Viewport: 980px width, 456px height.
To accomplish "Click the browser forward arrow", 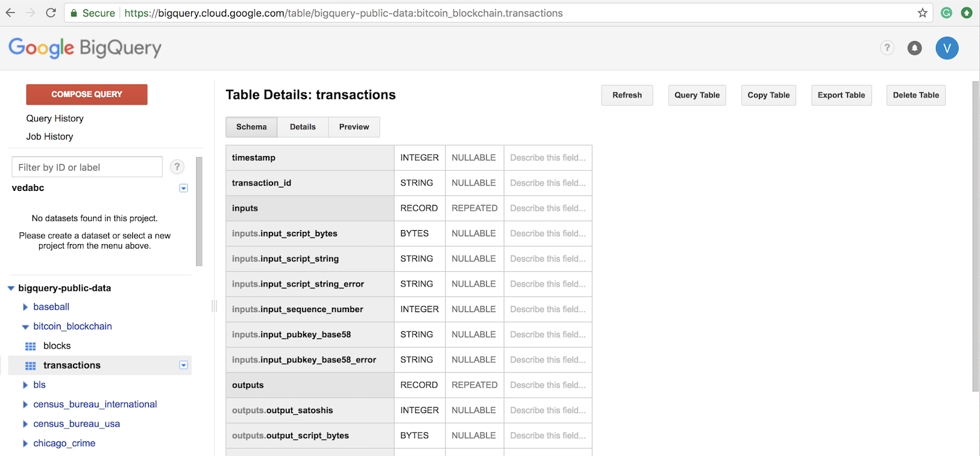I will coord(31,13).
